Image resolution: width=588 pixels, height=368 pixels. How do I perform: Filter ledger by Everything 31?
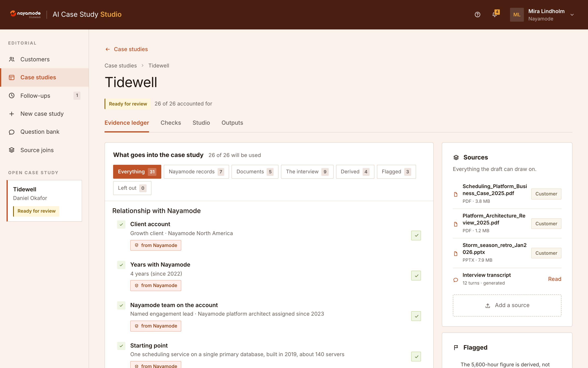[x=137, y=172]
